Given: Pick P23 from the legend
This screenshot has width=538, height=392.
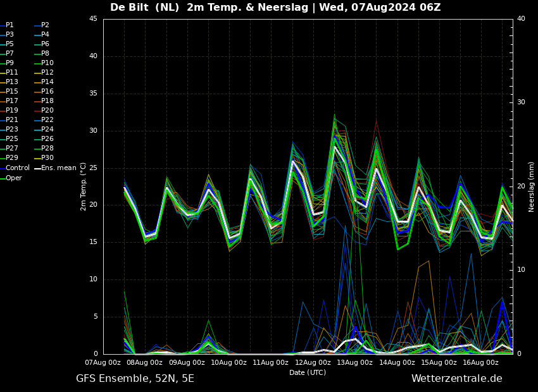Looking at the screenshot, I should tap(11, 129).
